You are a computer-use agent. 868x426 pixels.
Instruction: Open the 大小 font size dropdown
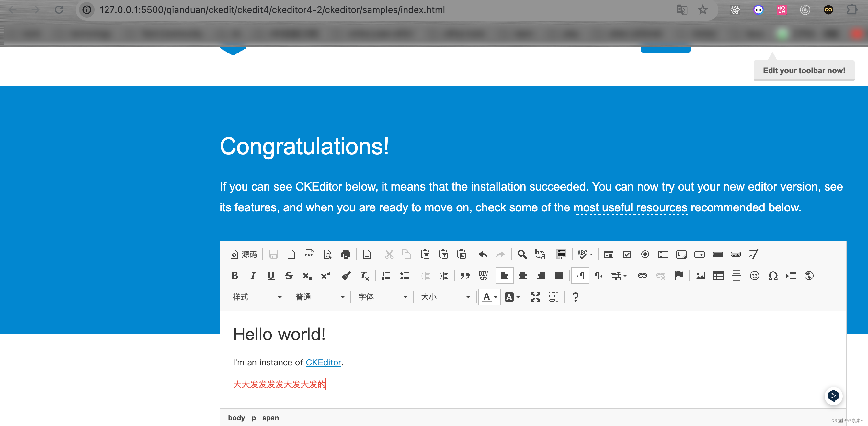tap(445, 297)
